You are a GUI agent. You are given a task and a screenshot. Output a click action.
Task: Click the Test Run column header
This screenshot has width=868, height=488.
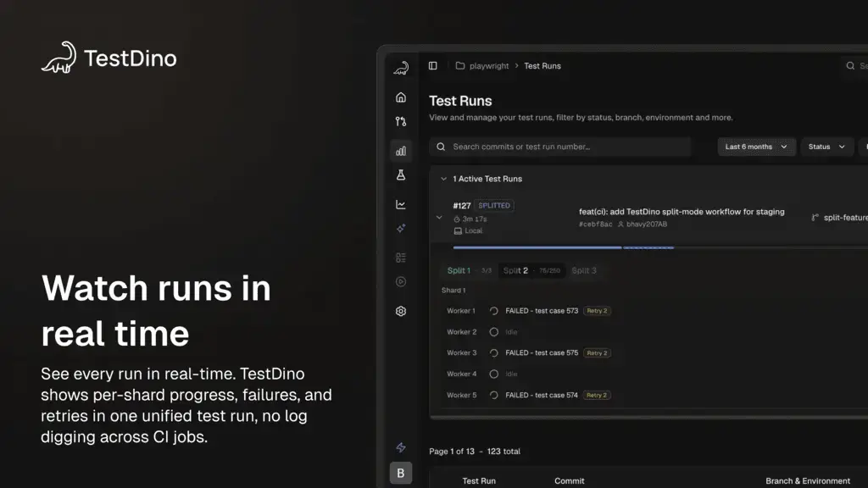point(479,481)
